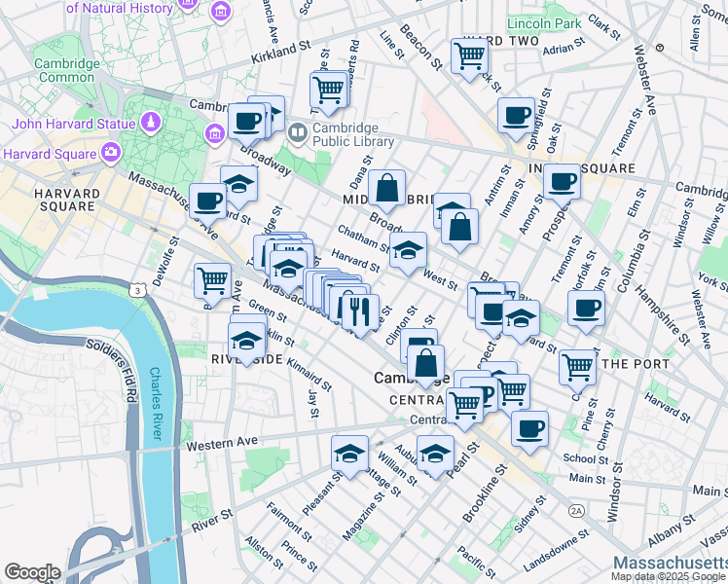Image resolution: width=728 pixels, height=584 pixels.
Task: Click the purple Harvard Square place label
Action: click(51, 154)
